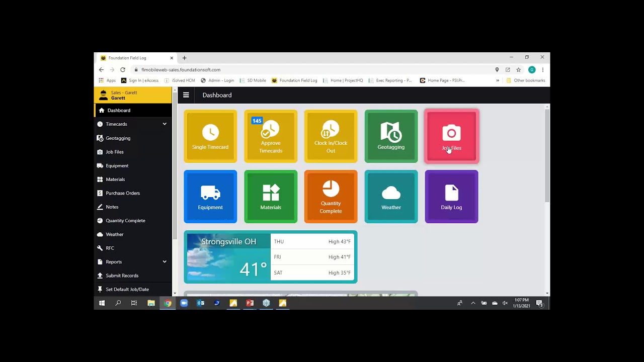This screenshot has width=644, height=362.
Task: Open the Sign In | eAccess bookmark
Action: 140,80
